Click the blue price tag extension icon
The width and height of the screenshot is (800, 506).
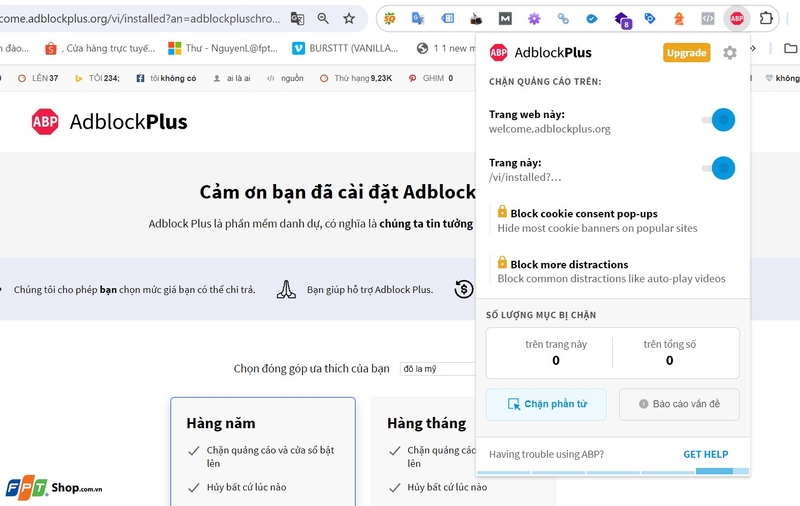point(649,19)
